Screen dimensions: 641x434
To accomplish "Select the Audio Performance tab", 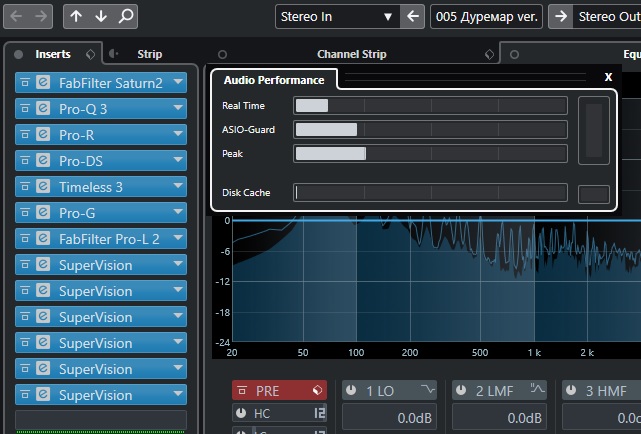I will pos(274,80).
